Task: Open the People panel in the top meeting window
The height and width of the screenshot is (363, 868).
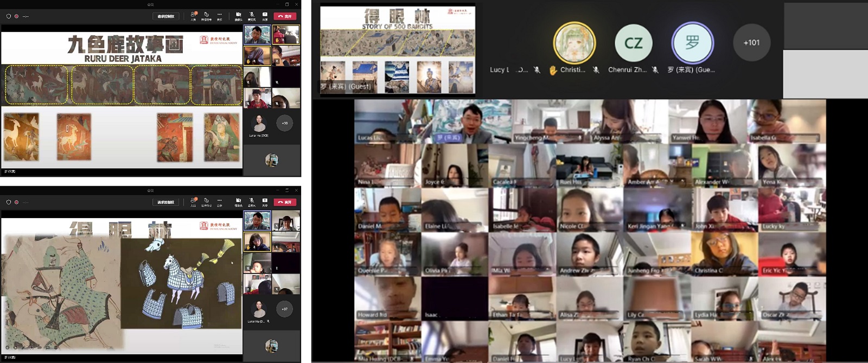Action: pyautogui.click(x=193, y=16)
